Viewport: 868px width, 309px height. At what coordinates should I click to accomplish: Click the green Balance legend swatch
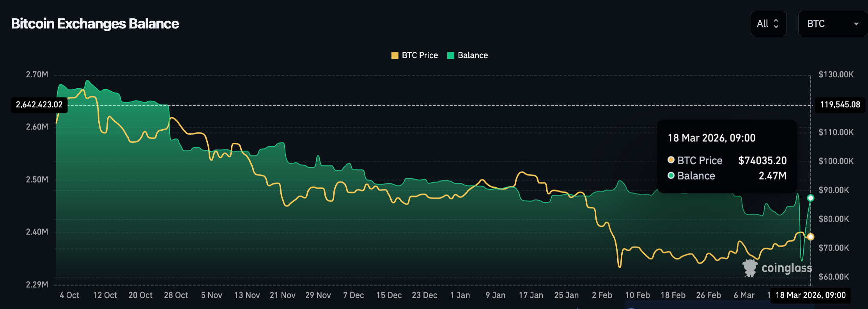(451, 55)
